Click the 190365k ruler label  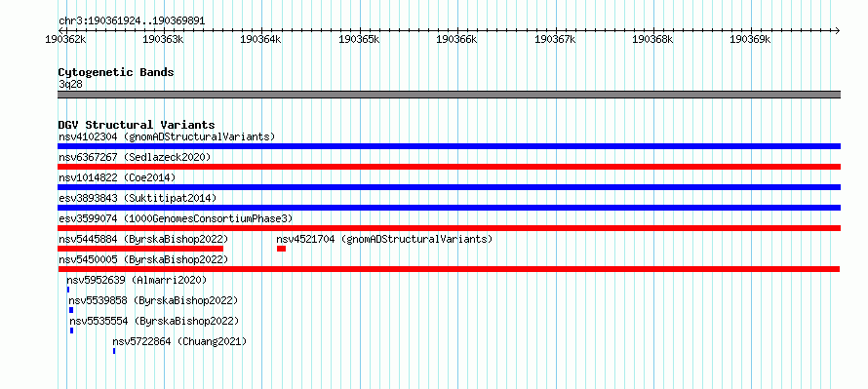pos(359,39)
